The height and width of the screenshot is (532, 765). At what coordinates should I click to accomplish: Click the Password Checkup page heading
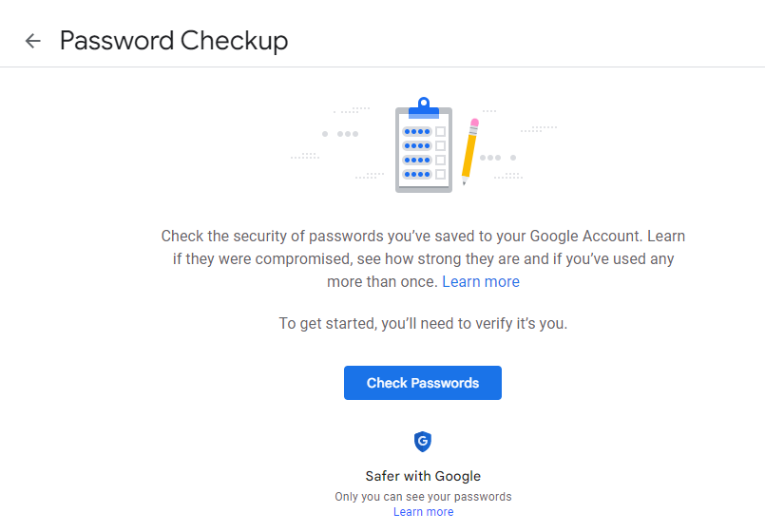174,41
